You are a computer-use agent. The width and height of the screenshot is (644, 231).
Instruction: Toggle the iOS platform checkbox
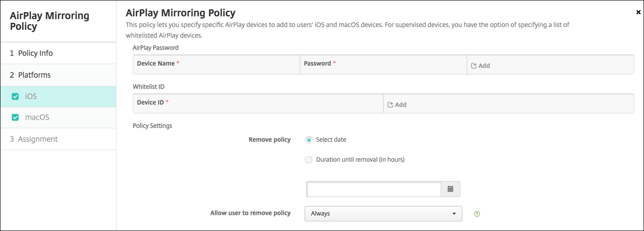coord(15,97)
